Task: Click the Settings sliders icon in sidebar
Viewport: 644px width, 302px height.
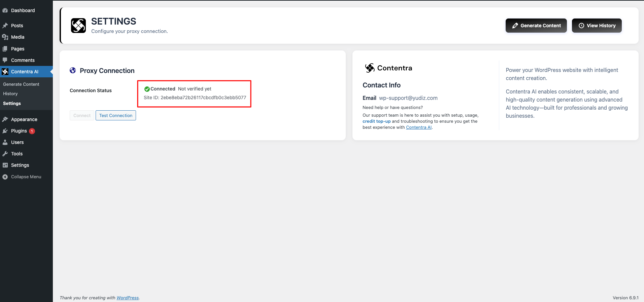Action: click(x=5, y=165)
